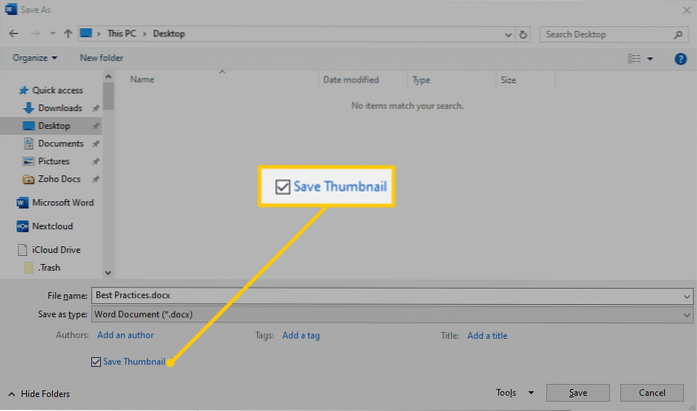This screenshot has width=697, height=411.
Task: Select This PC in breadcrumb path
Action: (121, 34)
